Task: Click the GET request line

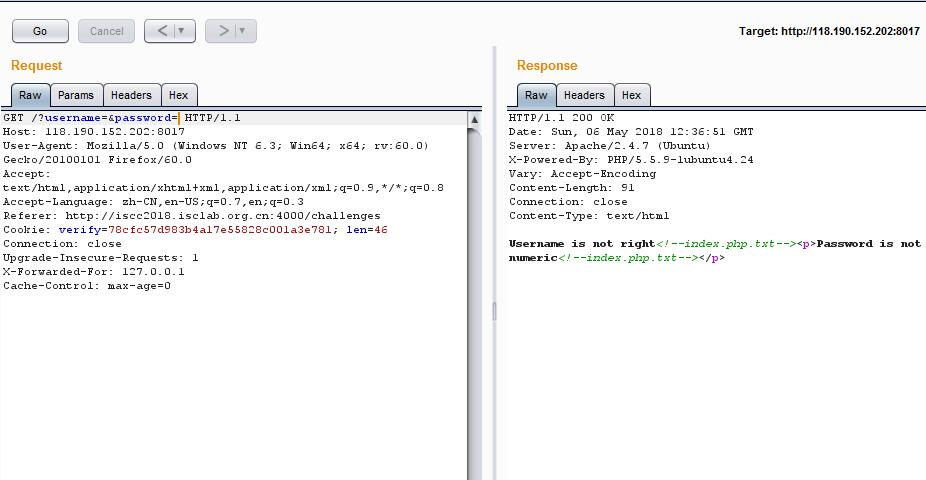Action: point(122,118)
